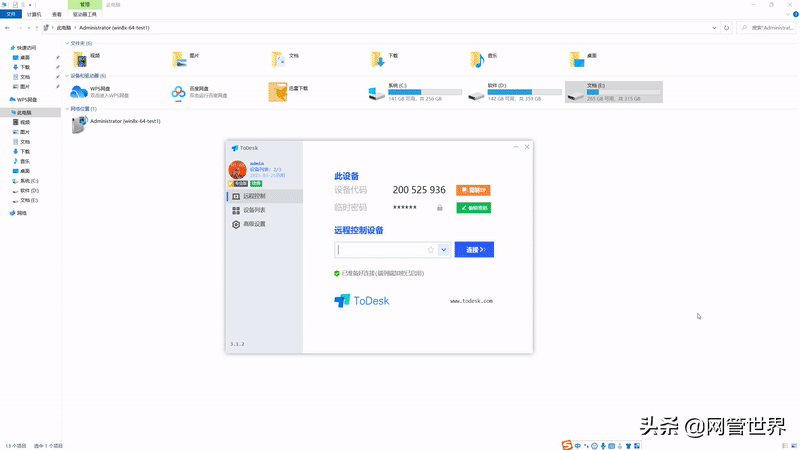Open the 文件 ribbon tab
Image resolution: width=800 pixels, height=450 pixels.
pos(11,14)
